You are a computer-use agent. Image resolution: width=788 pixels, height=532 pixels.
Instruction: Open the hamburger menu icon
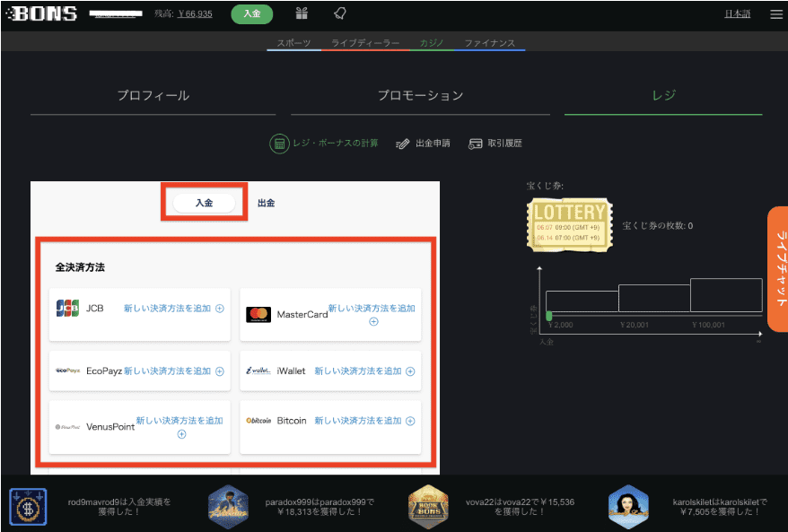tap(776, 14)
